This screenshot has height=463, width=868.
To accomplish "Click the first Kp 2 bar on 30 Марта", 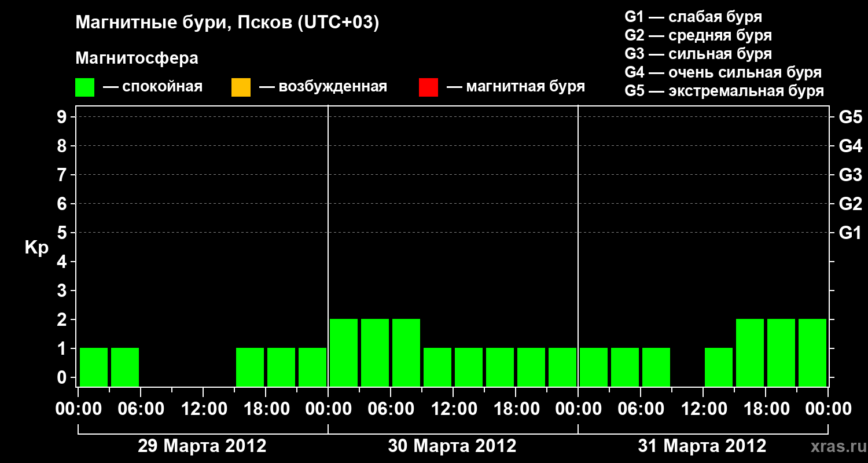I will tap(344, 352).
